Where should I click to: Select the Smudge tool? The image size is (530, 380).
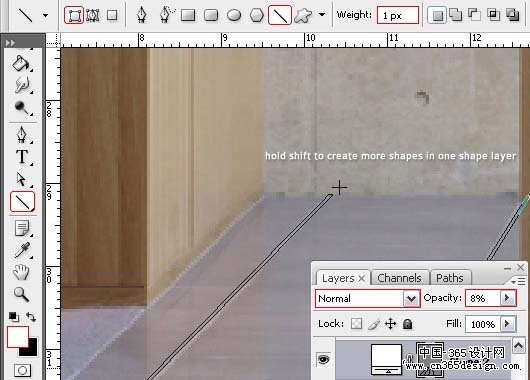coord(22,84)
